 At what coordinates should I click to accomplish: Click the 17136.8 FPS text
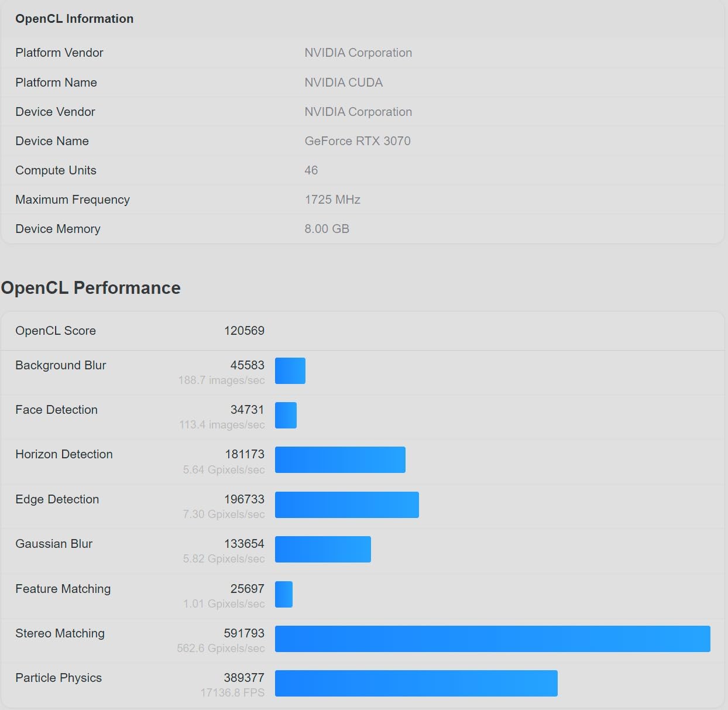(232, 692)
